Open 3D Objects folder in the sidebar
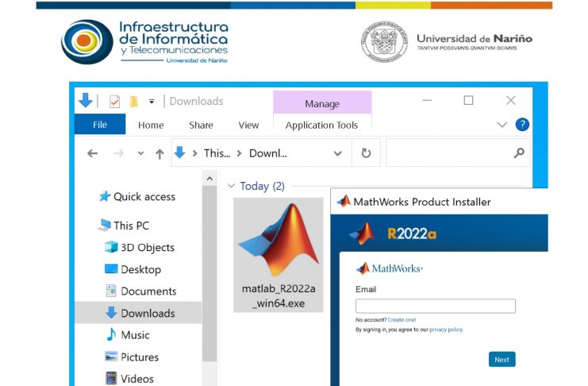 click(140, 248)
